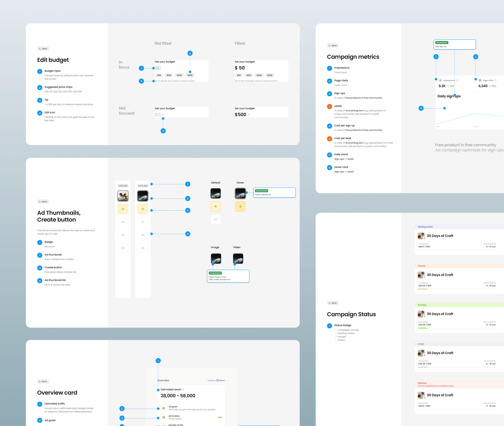Click the Ad goals target icon
Viewport: 504px width, 426px height.
163,408
